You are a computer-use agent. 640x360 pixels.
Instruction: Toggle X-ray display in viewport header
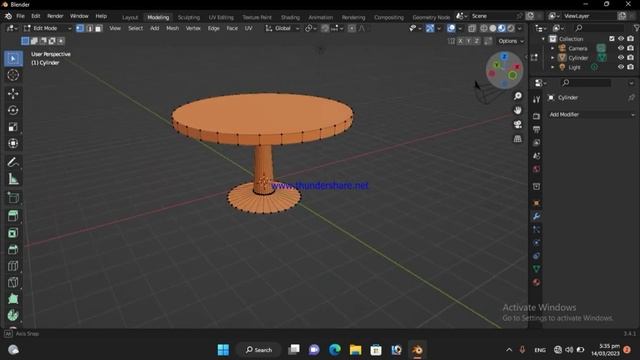(471, 29)
